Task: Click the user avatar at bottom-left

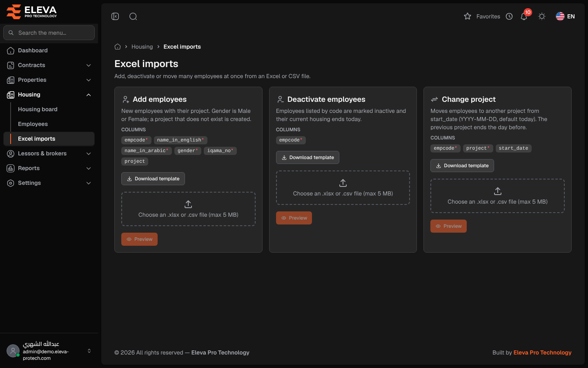Action: point(13,351)
